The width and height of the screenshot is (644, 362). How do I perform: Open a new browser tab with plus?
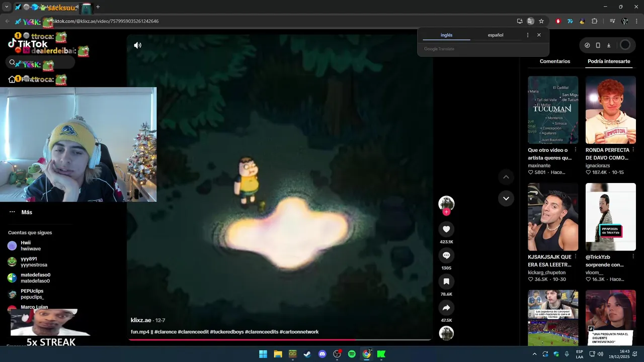[x=98, y=7]
